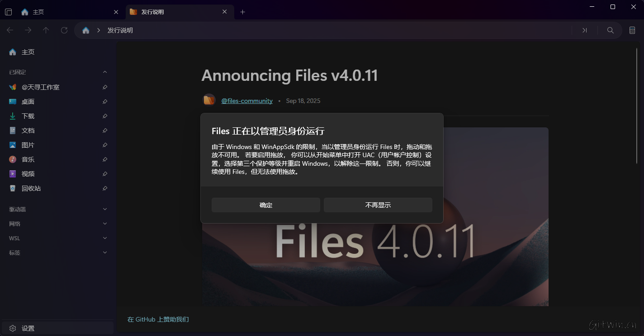Screen dimensions: 644x336
Task: Collapse the 已固定 section
Action: 104,72
